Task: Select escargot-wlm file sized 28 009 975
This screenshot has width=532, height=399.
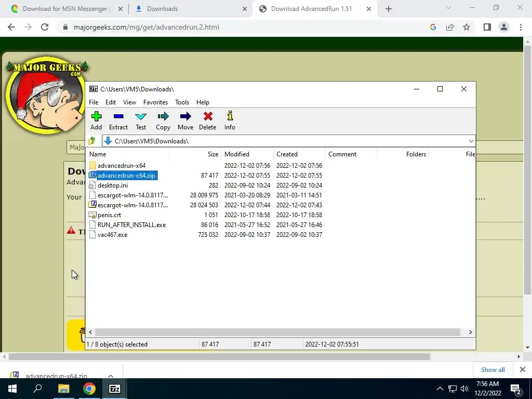Action: coord(206,195)
